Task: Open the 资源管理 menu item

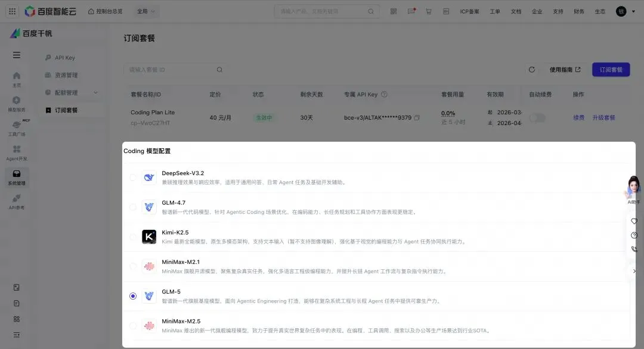Action: (x=66, y=75)
